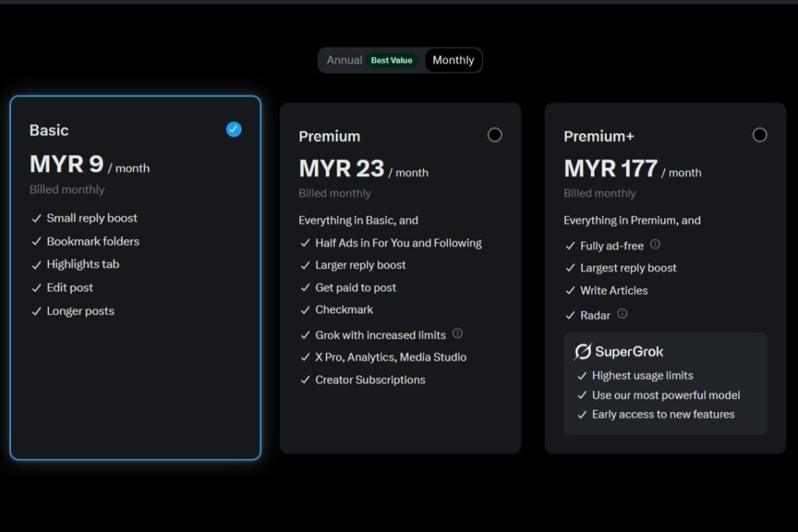Click the Basic plan title
Image resolution: width=798 pixels, height=532 pixels.
49,130
